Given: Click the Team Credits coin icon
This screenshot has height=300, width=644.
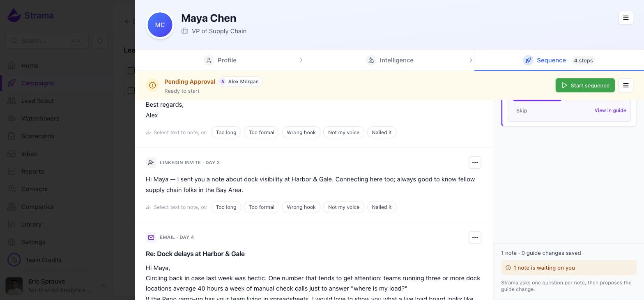Looking at the screenshot, I should 14,260.
